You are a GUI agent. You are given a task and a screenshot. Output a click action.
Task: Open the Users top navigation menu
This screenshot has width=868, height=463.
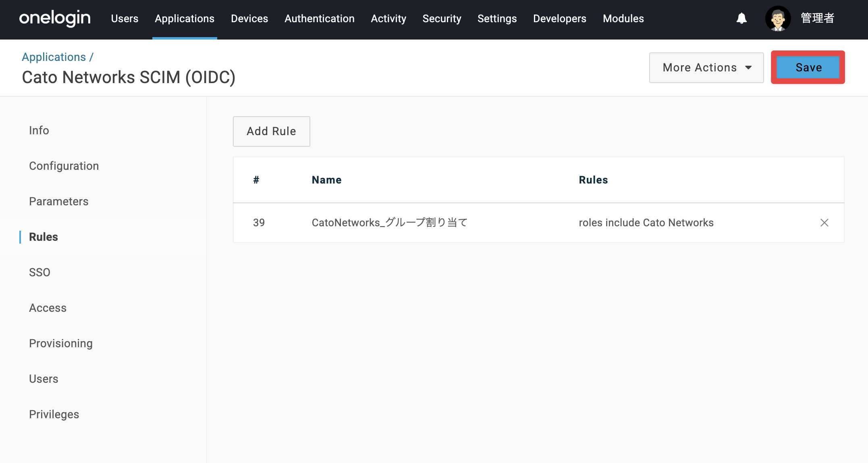pos(125,19)
